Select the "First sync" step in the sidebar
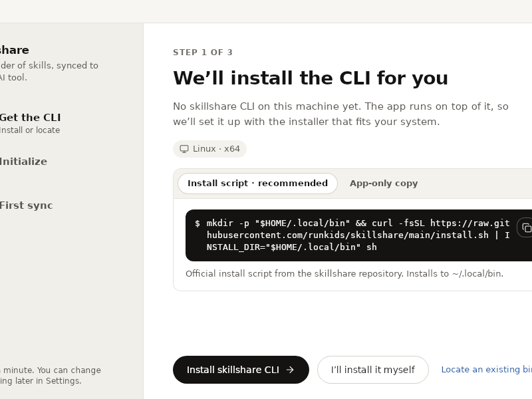The width and height of the screenshot is (532, 399). (x=26, y=205)
